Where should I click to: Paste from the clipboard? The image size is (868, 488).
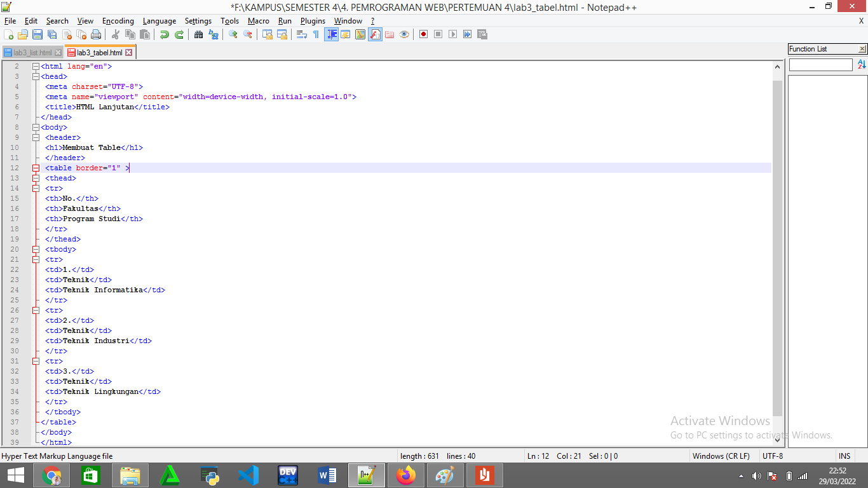pos(144,34)
